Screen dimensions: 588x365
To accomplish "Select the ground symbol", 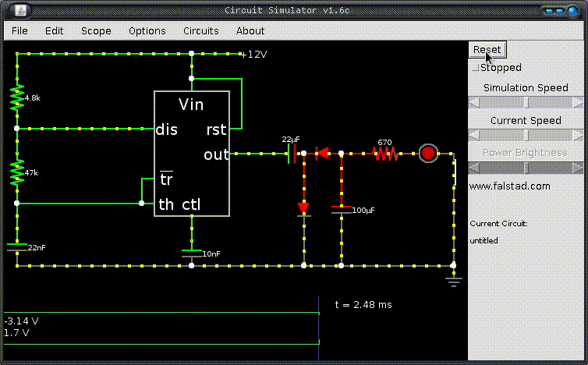I will coord(454,282).
